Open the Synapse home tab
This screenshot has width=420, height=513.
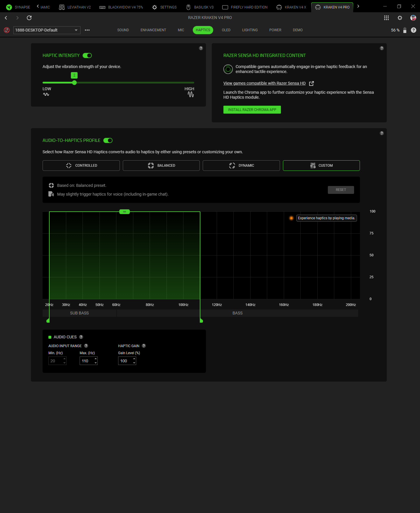pos(18,7)
